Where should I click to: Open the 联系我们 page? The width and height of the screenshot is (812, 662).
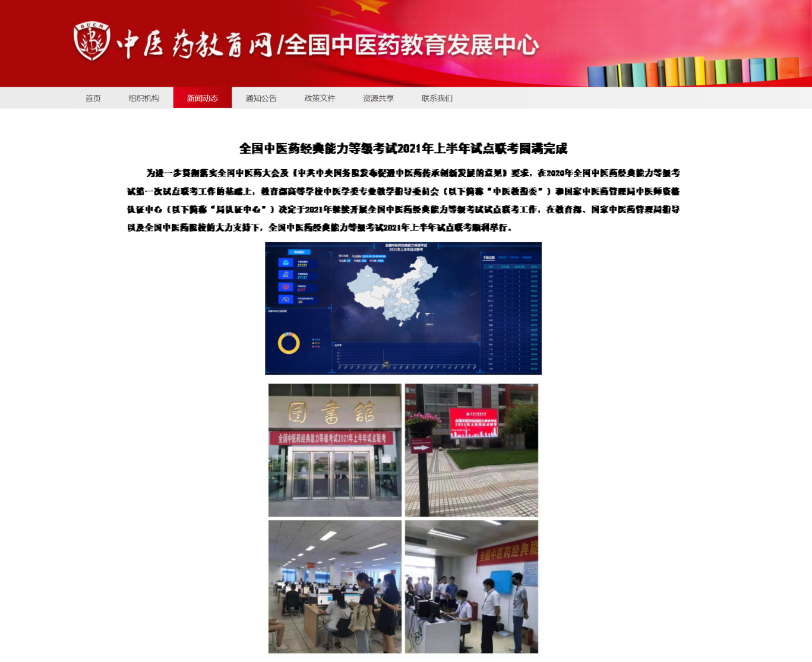pos(437,98)
